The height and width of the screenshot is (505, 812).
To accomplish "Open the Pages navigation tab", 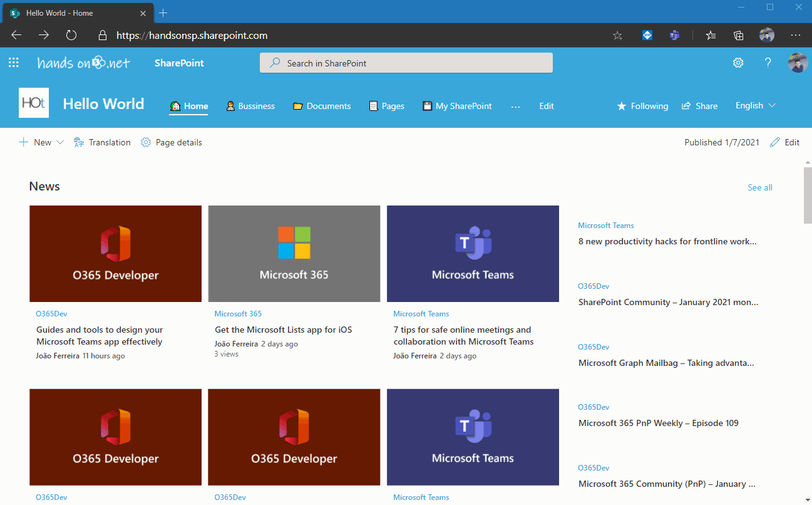I will [386, 106].
